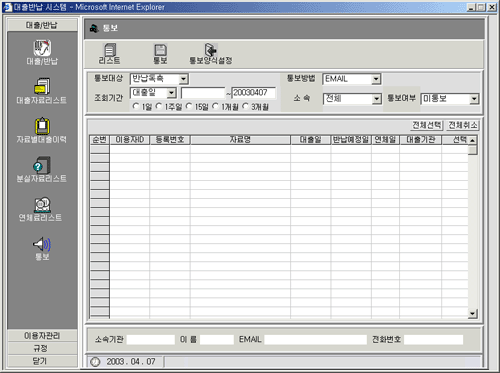
Task: Maximize the Internet Explorer window
Action: tap(481, 7)
